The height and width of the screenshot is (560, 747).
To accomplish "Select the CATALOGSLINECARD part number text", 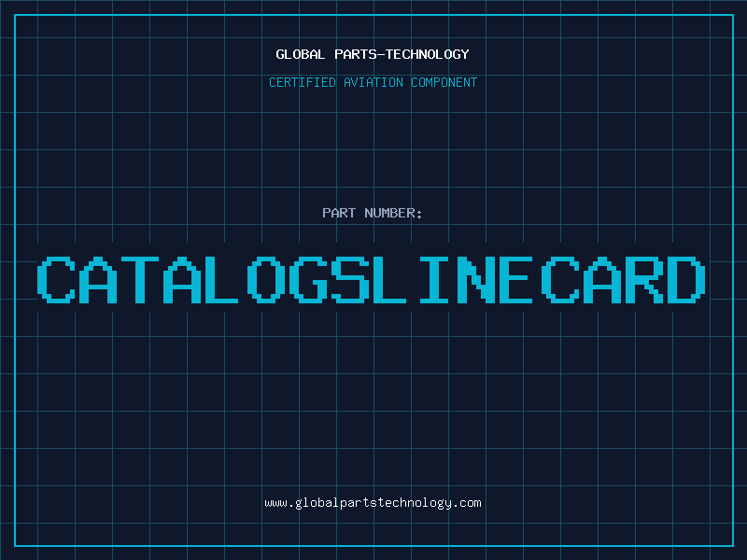I will tap(373, 279).
